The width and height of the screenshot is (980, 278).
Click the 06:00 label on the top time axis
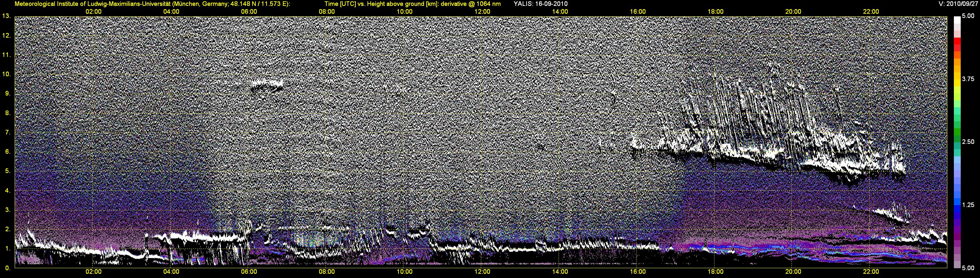pyautogui.click(x=249, y=12)
